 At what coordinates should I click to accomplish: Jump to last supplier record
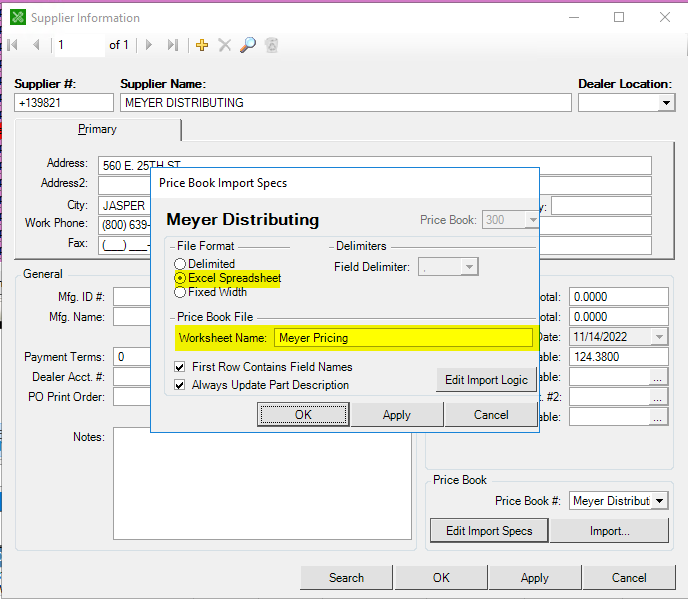(173, 45)
